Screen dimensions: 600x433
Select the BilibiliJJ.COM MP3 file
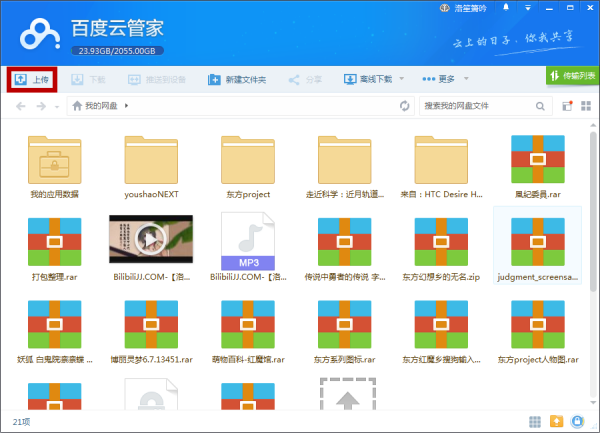(248, 247)
